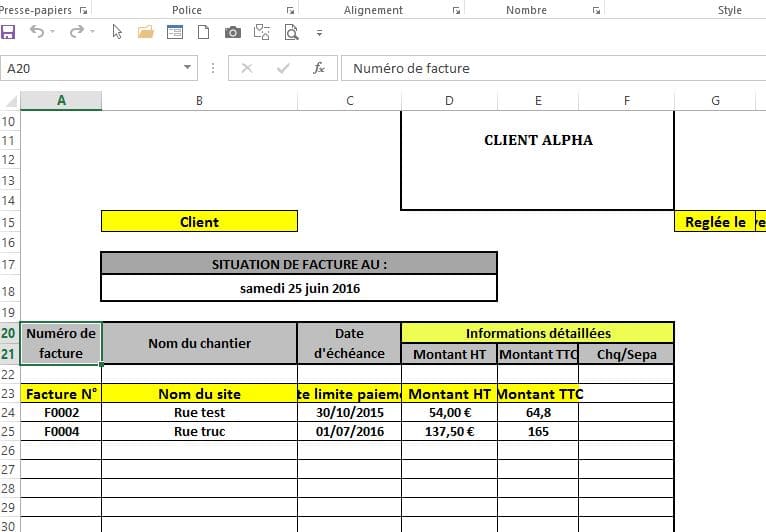Open Customize Quick Access Toolbar dropdown
Screen dimensions: 766x532
[x=319, y=32]
